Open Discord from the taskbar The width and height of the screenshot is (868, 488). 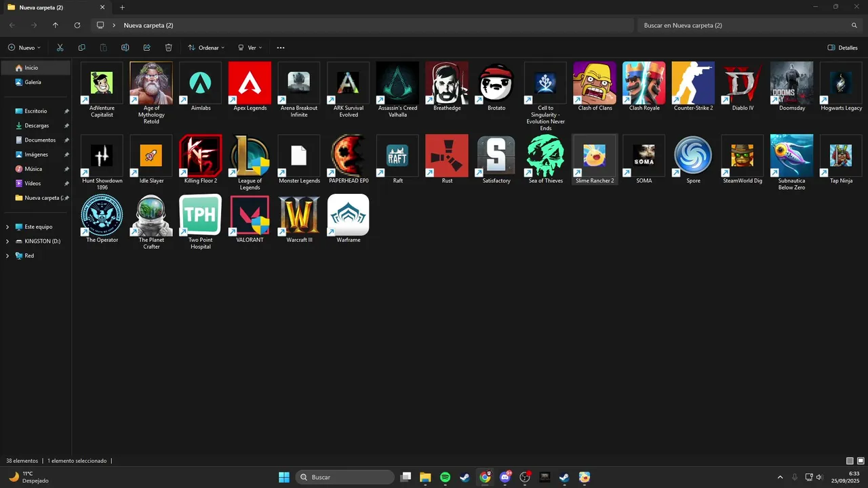[505, 477]
